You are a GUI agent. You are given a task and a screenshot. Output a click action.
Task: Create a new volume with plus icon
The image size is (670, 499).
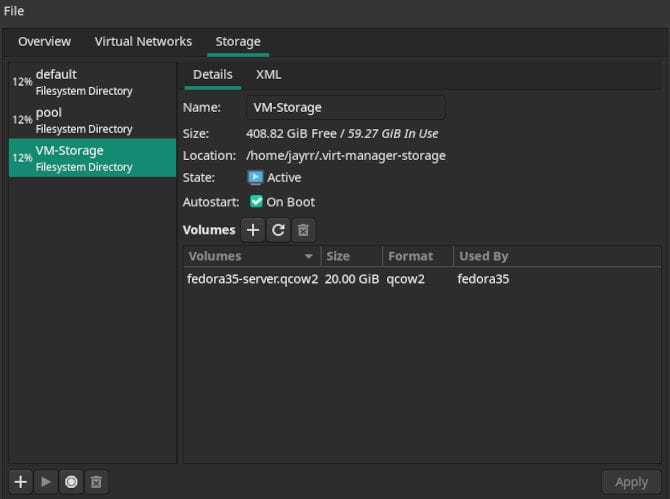253,230
